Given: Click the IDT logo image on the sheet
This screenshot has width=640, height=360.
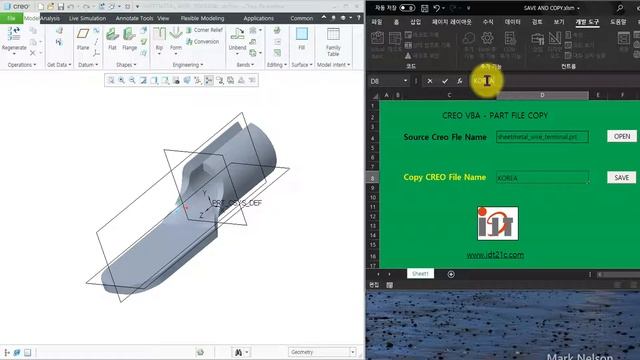Looking at the screenshot, I should point(498,223).
